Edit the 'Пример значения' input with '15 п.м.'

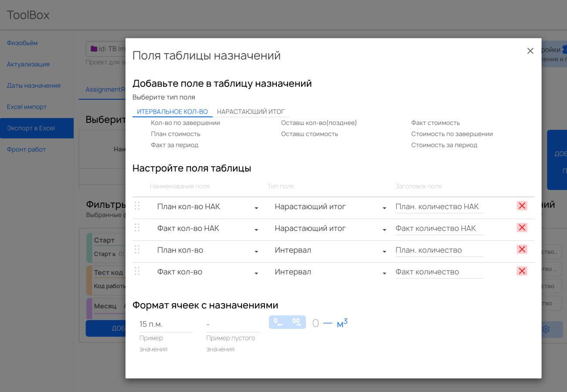click(x=166, y=324)
